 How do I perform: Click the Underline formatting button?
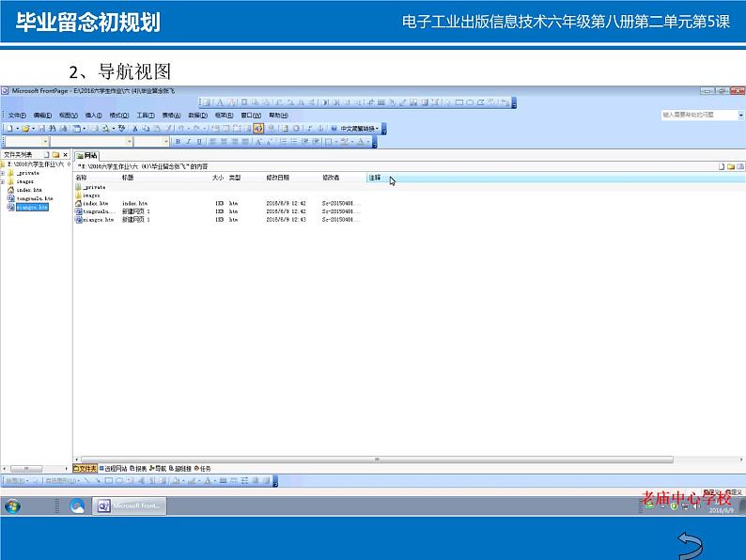pyautogui.click(x=198, y=142)
